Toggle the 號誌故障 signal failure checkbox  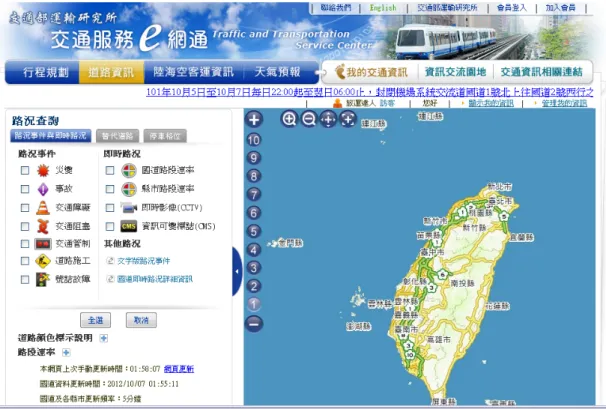point(25,279)
